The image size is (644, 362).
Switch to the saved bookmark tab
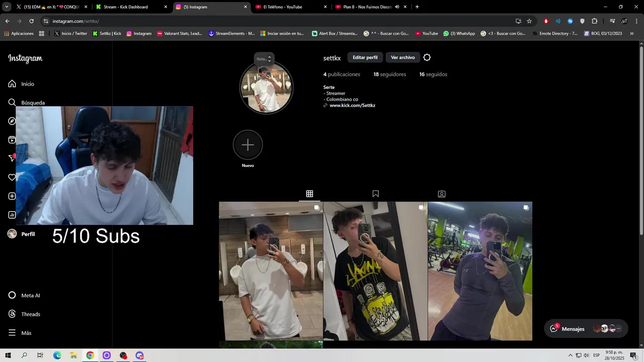point(375,194)
